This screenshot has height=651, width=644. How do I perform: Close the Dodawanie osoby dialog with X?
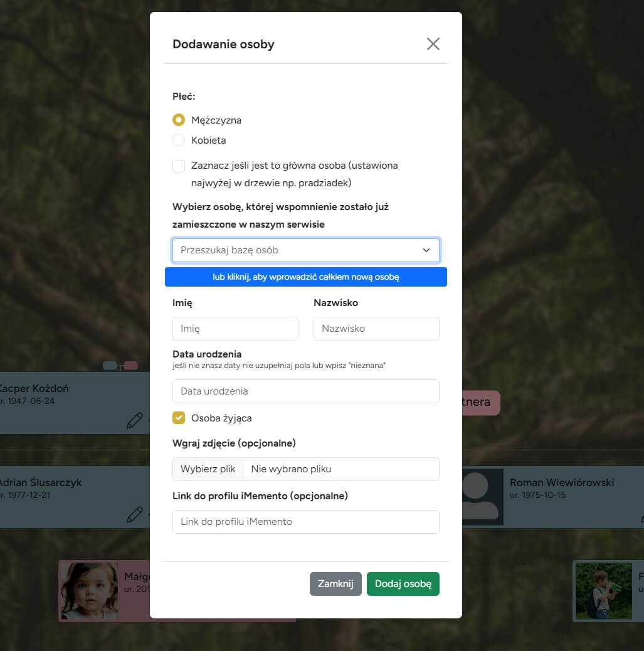(433, 44)
